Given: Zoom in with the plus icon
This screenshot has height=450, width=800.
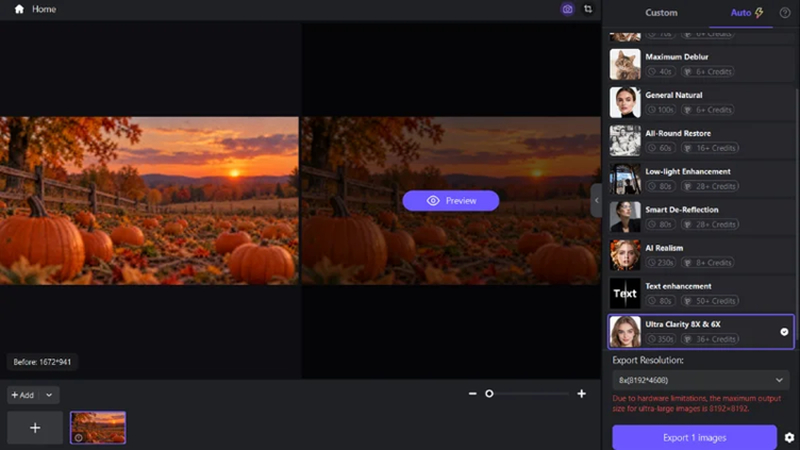Looking at the screenshot, I should tap(581, 394).
